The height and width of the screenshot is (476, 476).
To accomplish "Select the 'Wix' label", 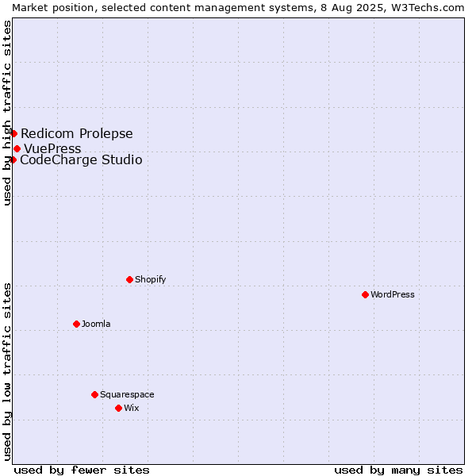I will coord(132,408).
